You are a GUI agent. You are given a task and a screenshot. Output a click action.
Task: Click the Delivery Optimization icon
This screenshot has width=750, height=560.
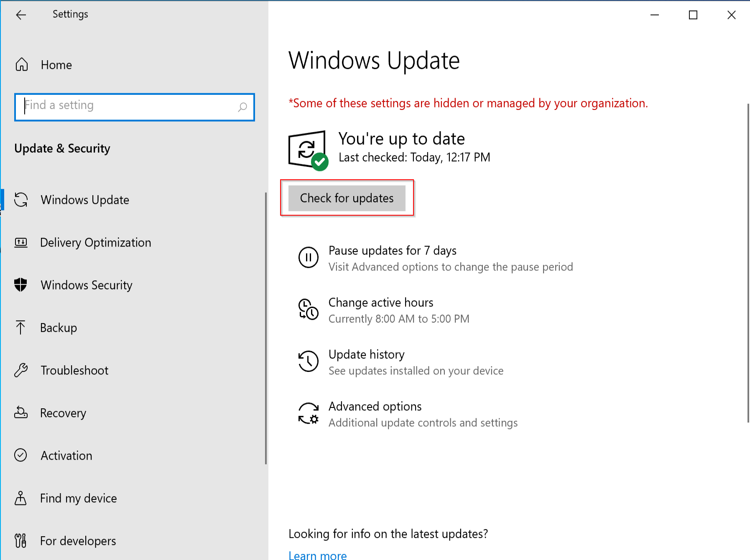coord(21,242)
